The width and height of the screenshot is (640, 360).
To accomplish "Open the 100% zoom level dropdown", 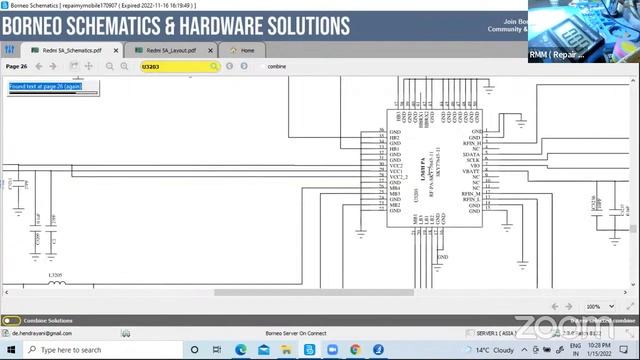I will tap(600, 307).
